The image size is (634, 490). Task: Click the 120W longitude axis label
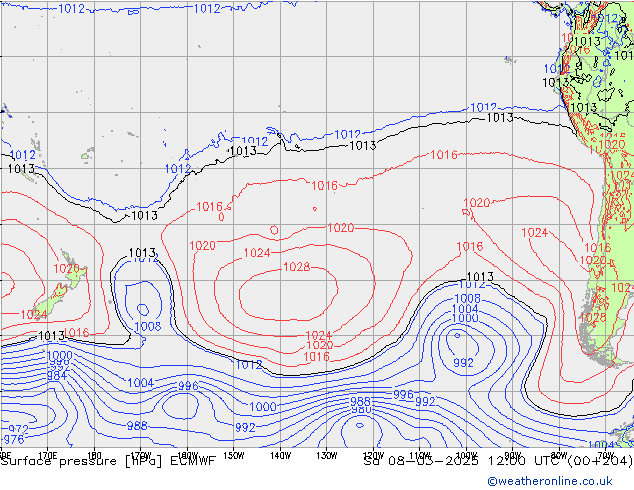coord(373,455)
